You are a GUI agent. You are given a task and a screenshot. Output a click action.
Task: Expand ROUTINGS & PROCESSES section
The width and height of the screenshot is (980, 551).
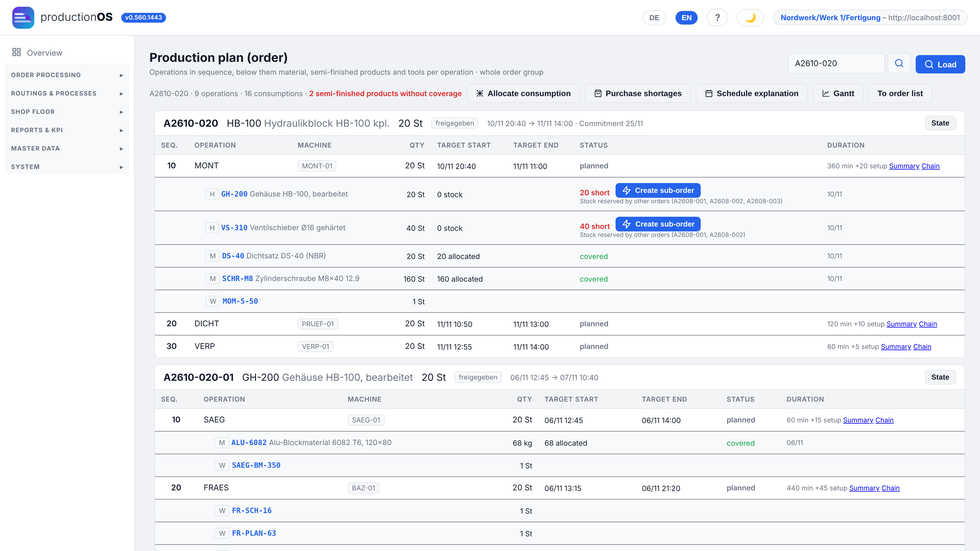pyautogui.click(x=67, y=93)
